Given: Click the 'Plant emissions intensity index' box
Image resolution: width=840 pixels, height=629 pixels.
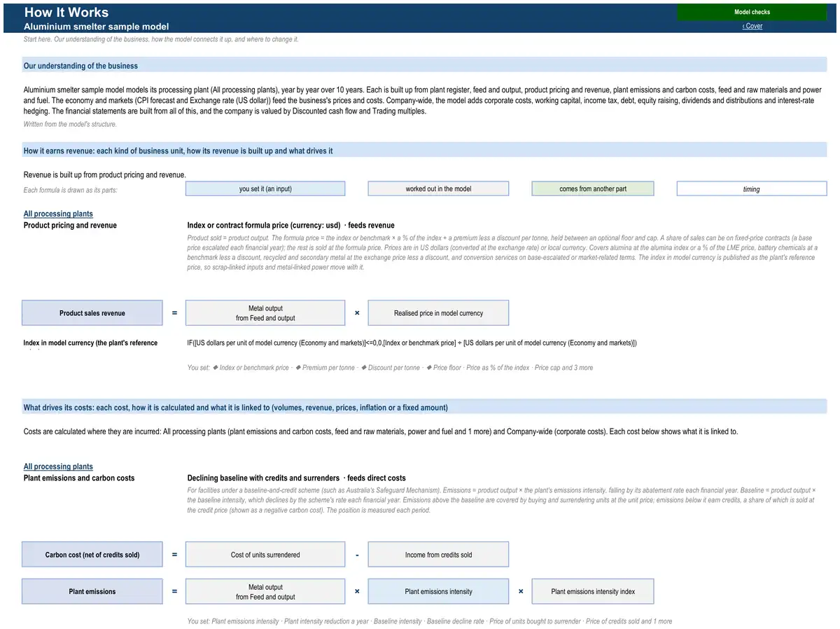Looking at the screenshot, I should click(x=593, y=591).
